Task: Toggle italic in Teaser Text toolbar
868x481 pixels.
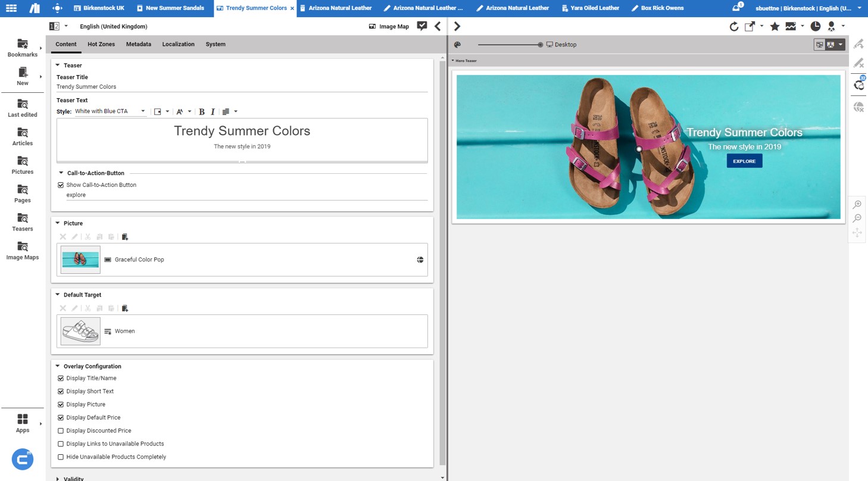Action: click(213, 112)
